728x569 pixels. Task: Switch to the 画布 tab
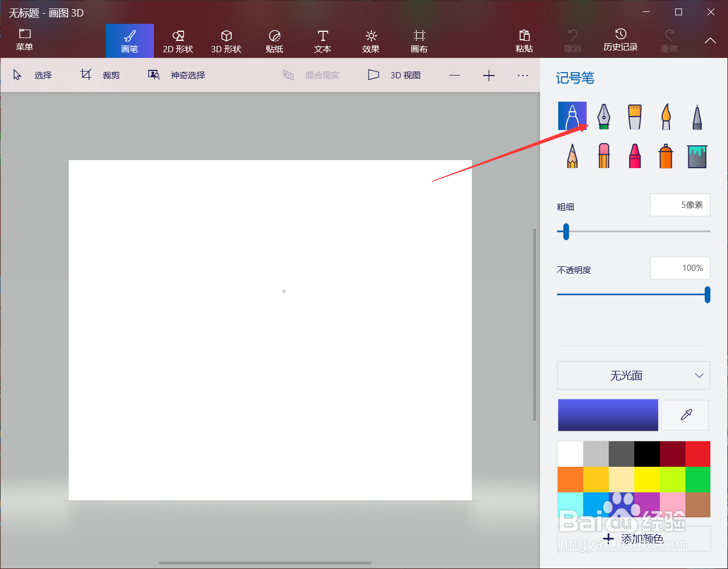[x=419, y=41]
